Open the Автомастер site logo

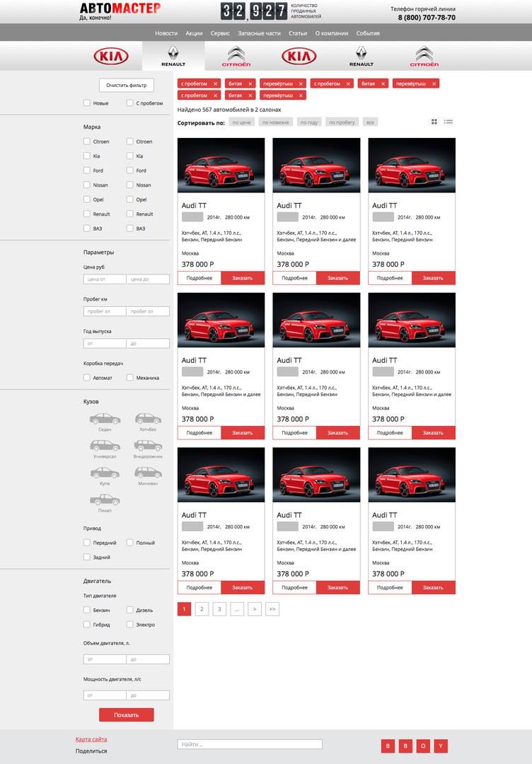pos(120,11)
